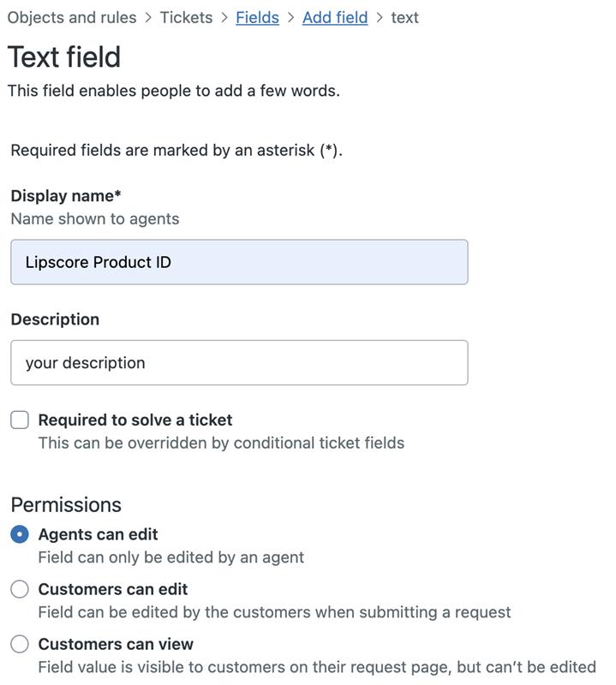
Task: Click the 'Description' field label
Action: coord(55,319)
